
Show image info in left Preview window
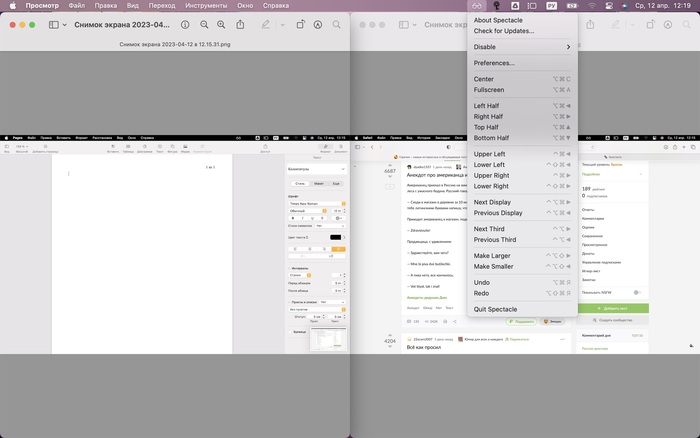185,25
